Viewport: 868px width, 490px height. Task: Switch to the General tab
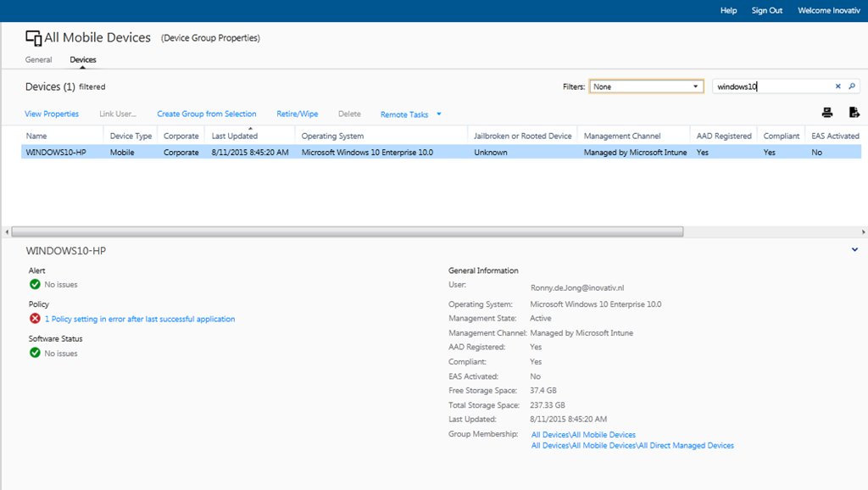pos(38,59)
